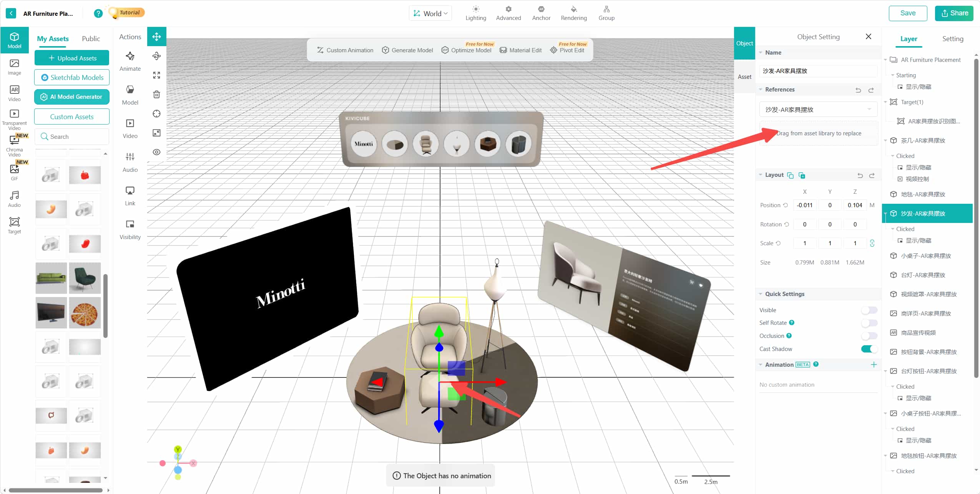The height and width of the screenshot is (494, 980).
Task: Click the back arrow beside the project name
Action: tap(11, 13)
